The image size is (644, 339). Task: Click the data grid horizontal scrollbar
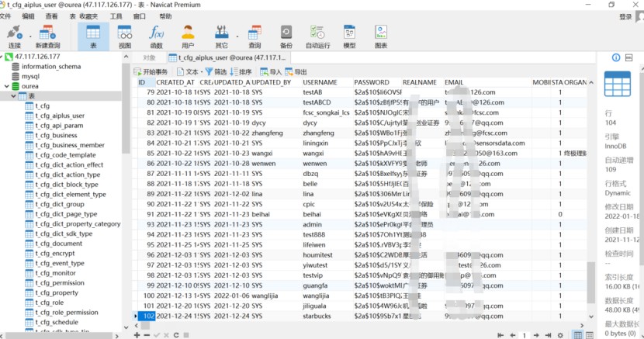tap(145, 326)
